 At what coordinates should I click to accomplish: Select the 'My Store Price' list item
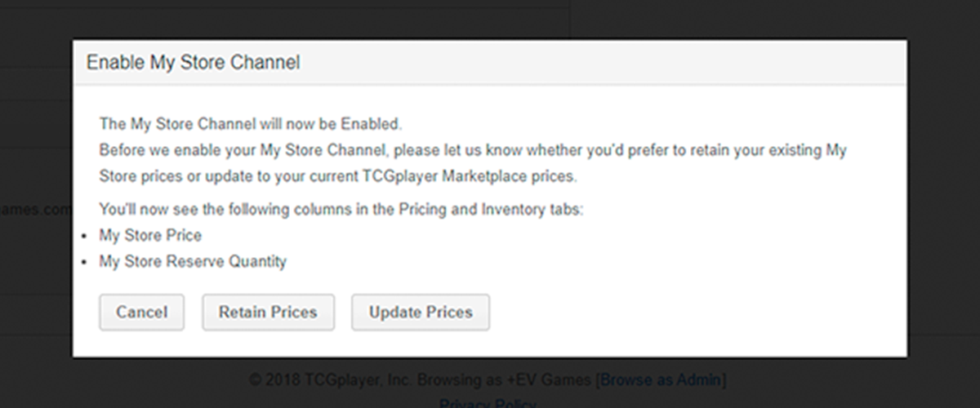point(150,235)
